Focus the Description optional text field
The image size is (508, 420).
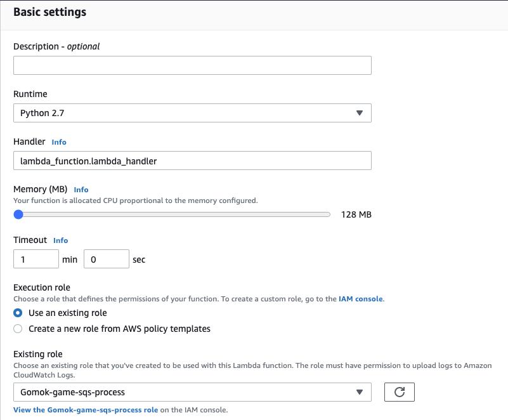pyautogui.click(x=192, y=65)
